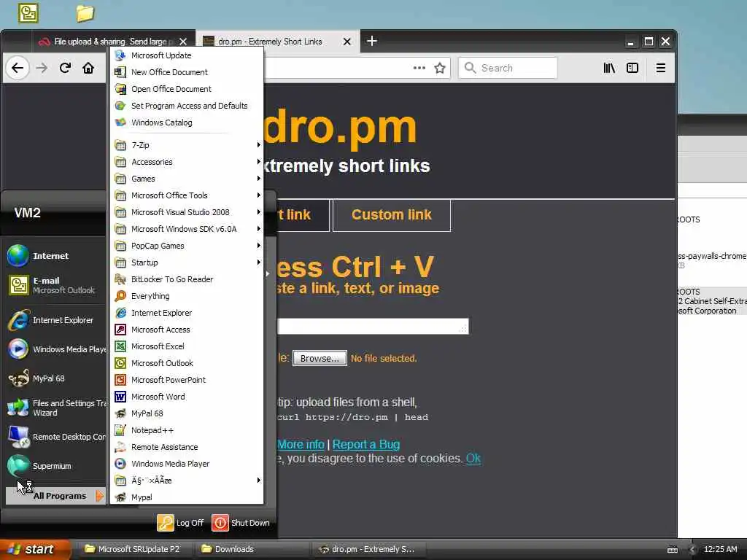Launch Microsoft Update from programs list
Screen dimensions: 747x560
[x=187, y=55]
